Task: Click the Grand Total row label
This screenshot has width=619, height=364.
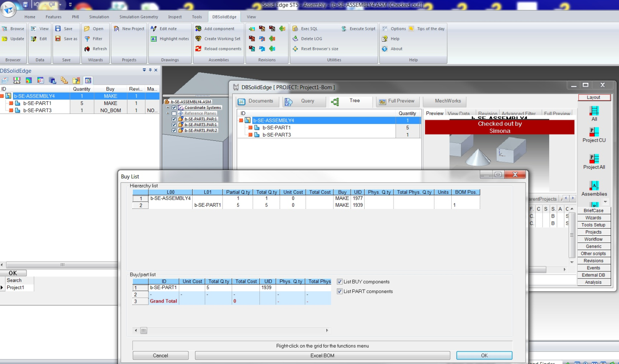Action: coord(164,301)
